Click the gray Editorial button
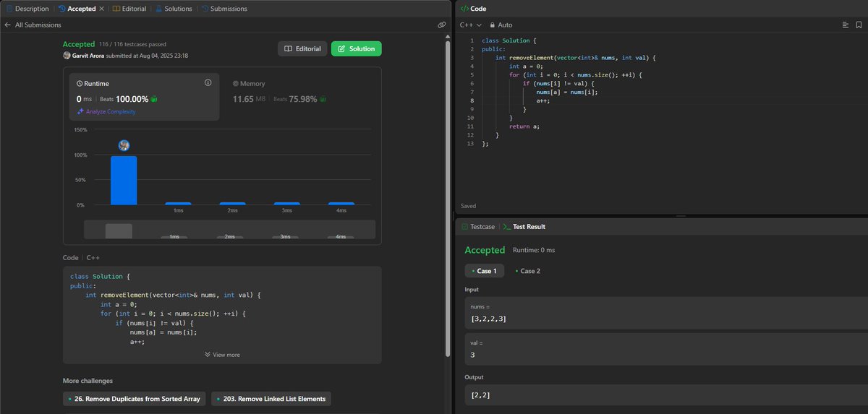Viewport: 868px width, 414px height. [x=302, y=48]
